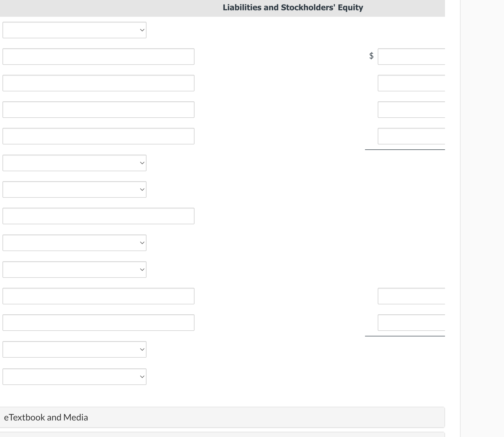This screenshot has height=437, width=504.
Task: Click the amount box next to second-to-last text field
Action: pos(411,296)
